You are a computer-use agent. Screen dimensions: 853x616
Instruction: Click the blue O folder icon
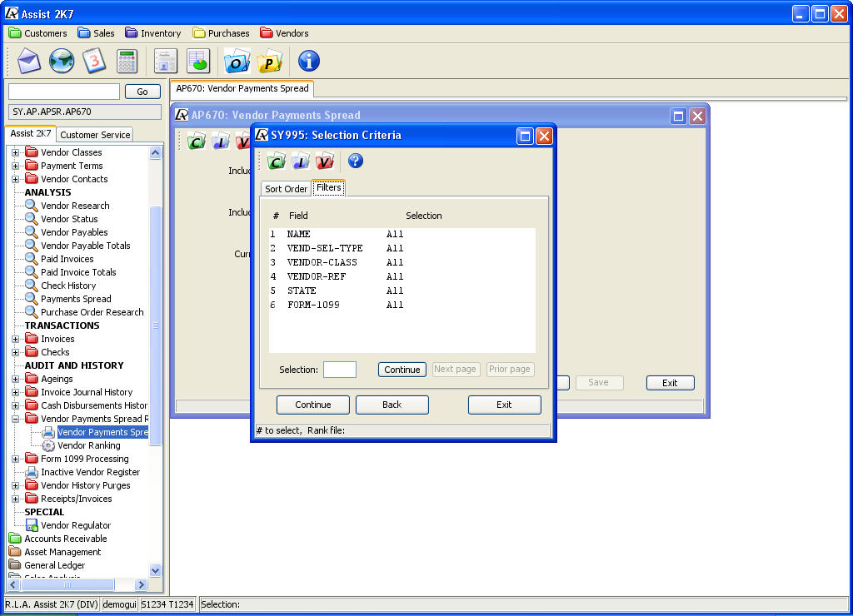(x=237, y=61)
